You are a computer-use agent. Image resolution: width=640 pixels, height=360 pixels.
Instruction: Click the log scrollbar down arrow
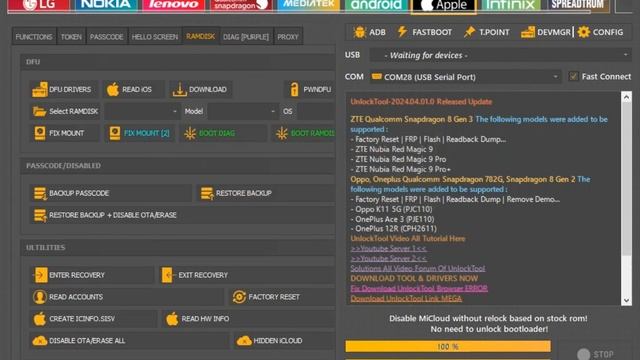point(626,301)
